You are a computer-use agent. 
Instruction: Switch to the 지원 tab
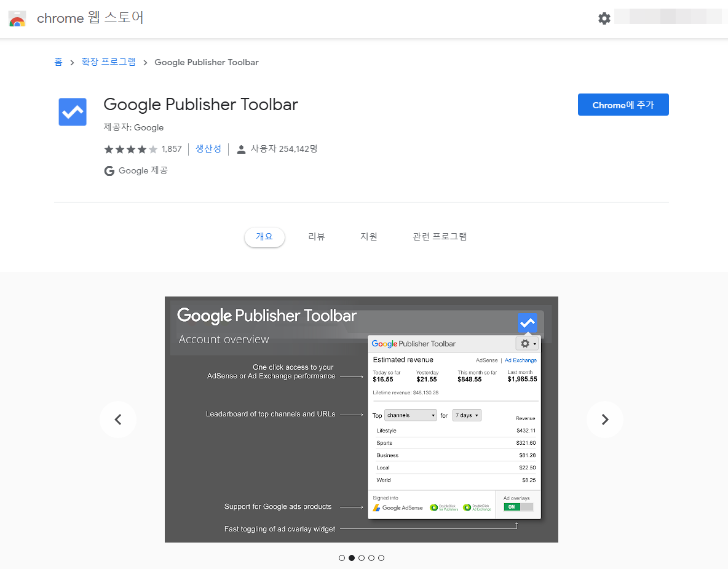(x=369, y=237)
